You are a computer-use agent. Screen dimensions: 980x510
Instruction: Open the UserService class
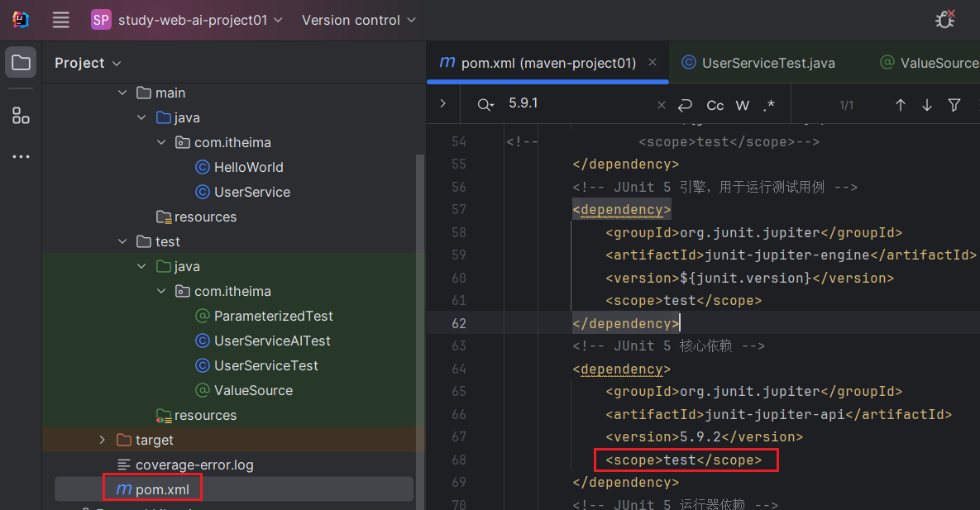click(x=242, y=192)
